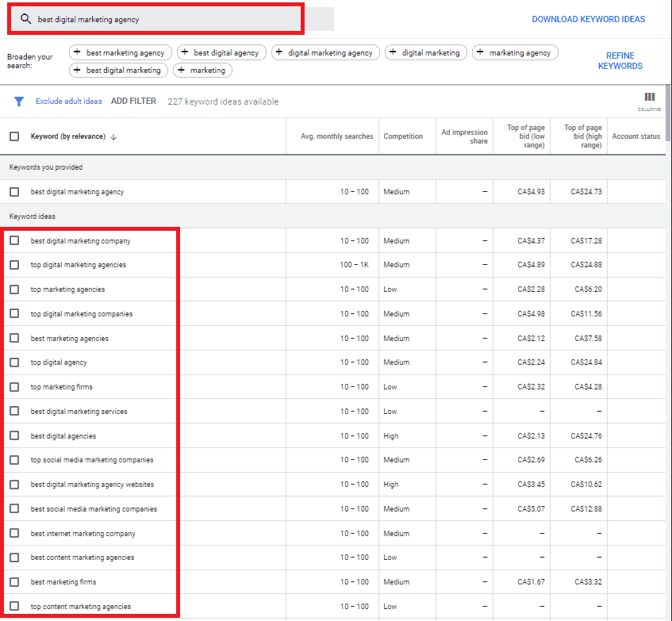Click 'CA$24.88' high range bid
Image resolution: width=672 pixels, height=621 pixels.
(586, 265)
